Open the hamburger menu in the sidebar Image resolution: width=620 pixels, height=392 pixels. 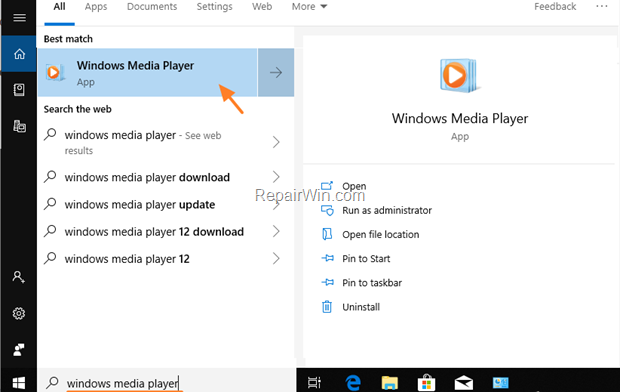tap(19, 18)
